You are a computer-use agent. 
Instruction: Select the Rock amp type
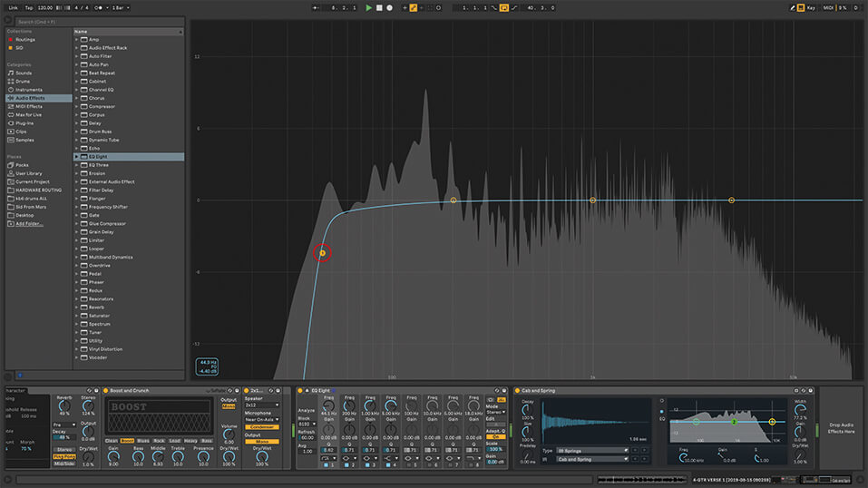coord(159,441)
